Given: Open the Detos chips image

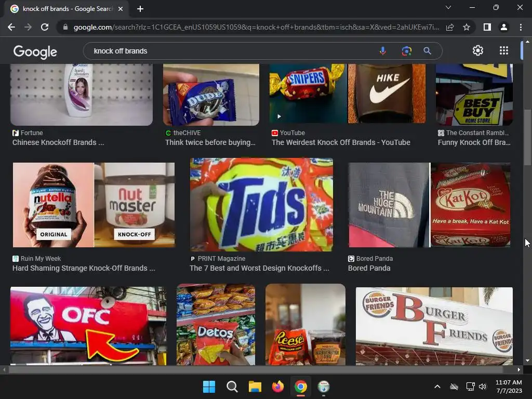Looking at the screenshot, I should point(216,325).
